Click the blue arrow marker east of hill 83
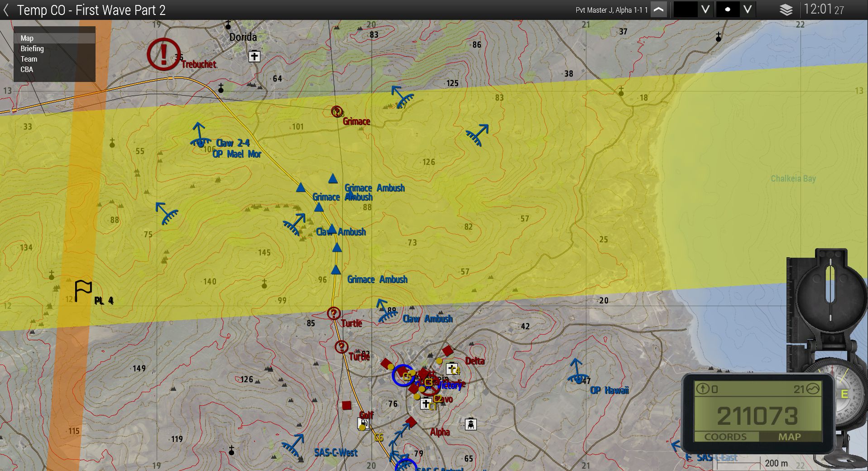This screenshot has width=868, height=471. (x=478, y=135)
